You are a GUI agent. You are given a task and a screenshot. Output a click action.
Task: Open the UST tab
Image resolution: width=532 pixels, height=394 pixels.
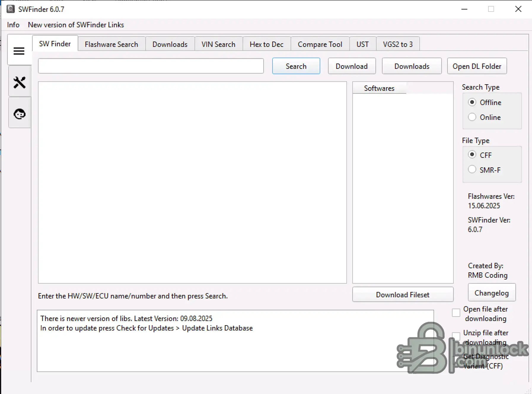pyautogui.click(x=363, y=44)
